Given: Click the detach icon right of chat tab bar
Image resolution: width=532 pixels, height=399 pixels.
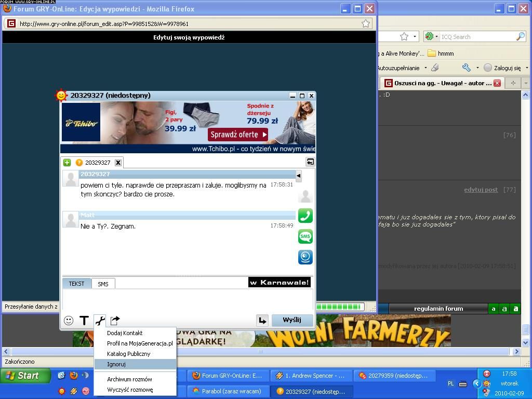Looking at the screenshot, I should [x=310, y=162].
